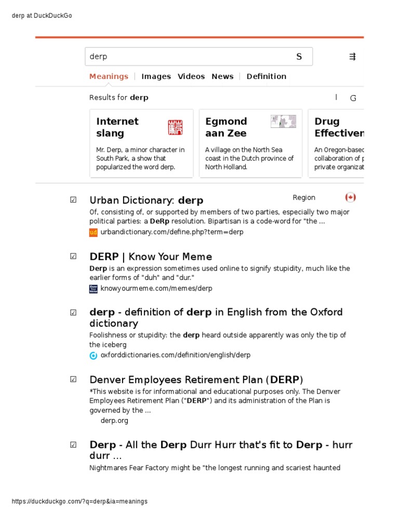
Task: Click the Internet slang red seal thumbnail
Action: click(x=175, y=128)
